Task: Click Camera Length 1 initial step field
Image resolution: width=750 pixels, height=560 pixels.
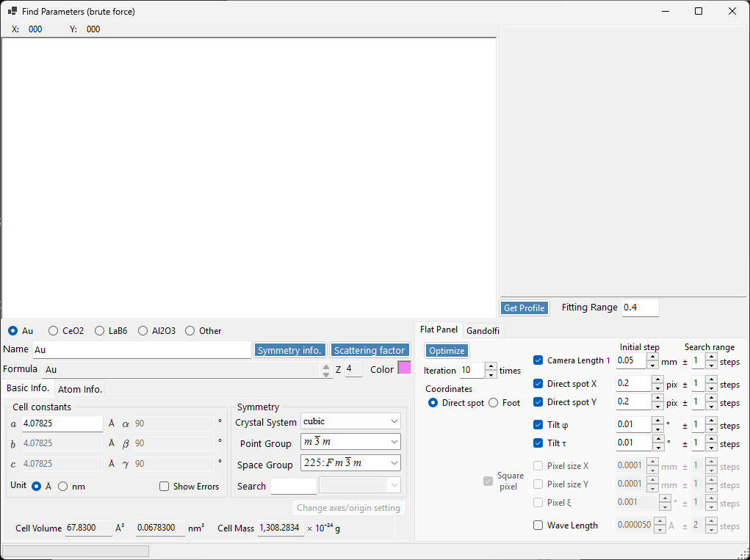Action: (631, 361)
